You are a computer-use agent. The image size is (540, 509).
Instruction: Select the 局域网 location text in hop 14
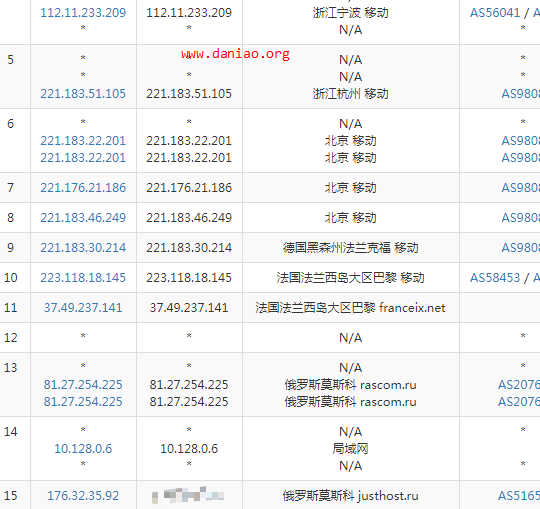pos(351,449)
